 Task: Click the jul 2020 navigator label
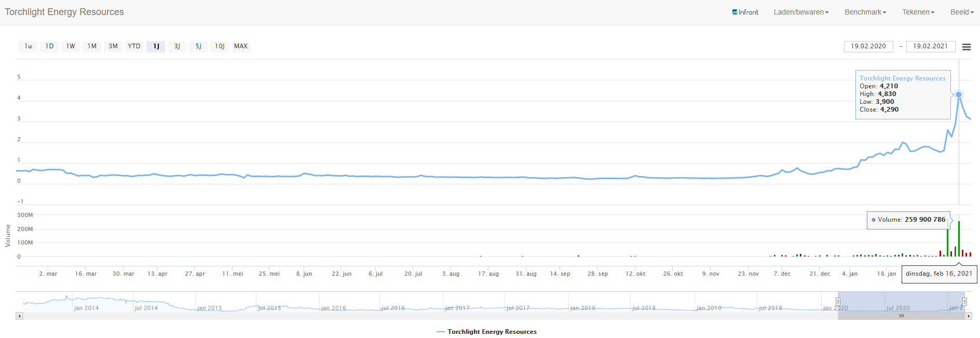(898, 308)
